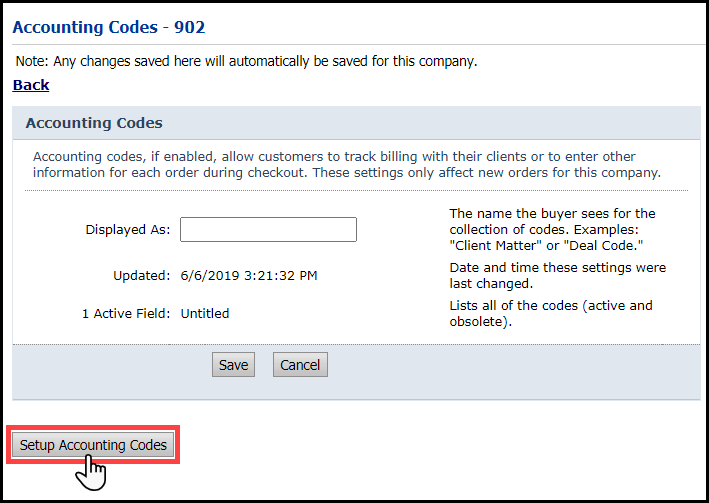Focus the Displayed As text field

point(268,229)
